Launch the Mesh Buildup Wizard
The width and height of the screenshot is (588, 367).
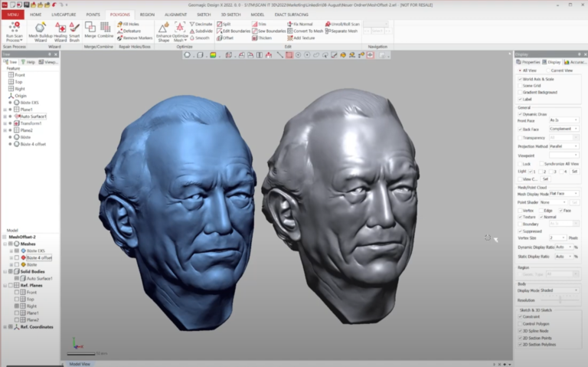[x=41, y=31]
